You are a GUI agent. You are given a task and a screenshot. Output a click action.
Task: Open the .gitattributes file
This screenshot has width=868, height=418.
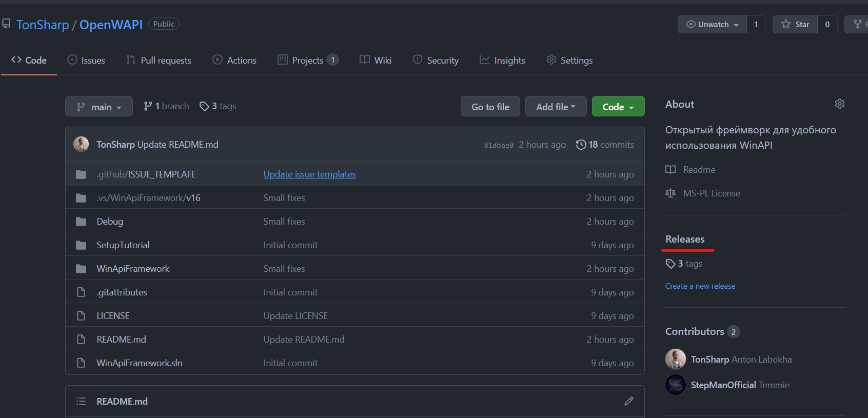(122, 292)
